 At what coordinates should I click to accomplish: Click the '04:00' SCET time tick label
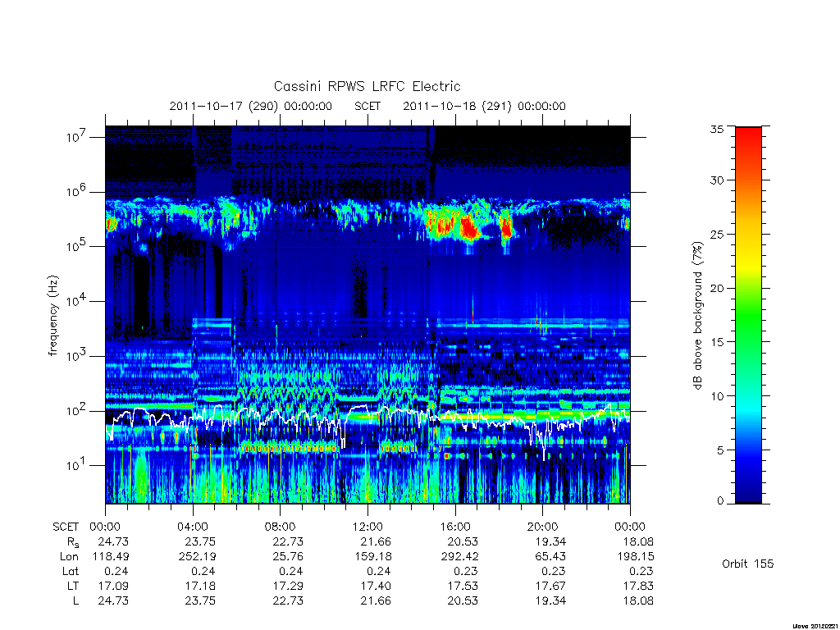193,527
